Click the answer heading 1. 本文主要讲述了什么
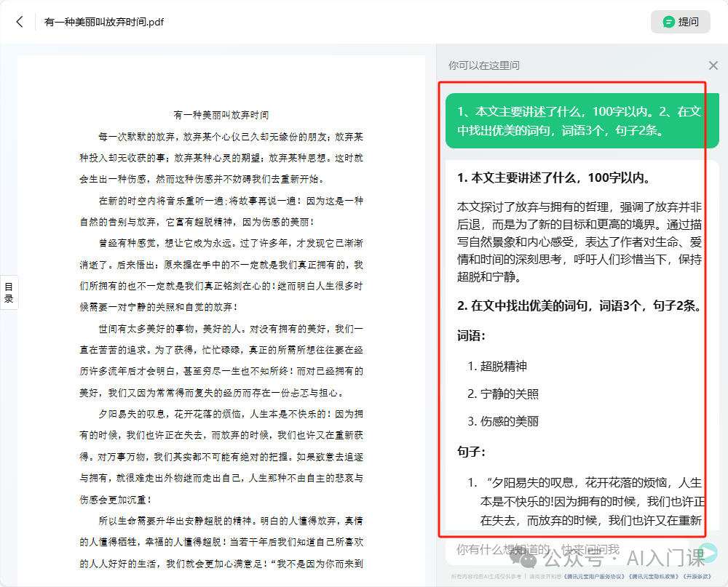 pos(554,178)
